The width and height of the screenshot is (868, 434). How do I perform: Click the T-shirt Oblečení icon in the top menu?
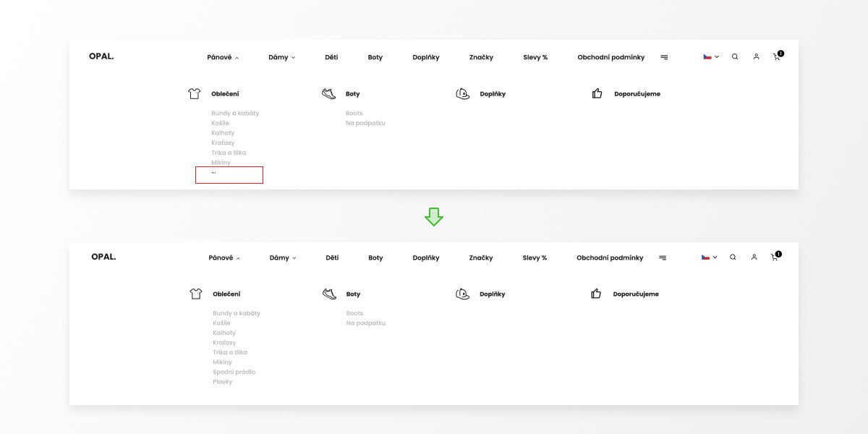[x=194, y=93]
